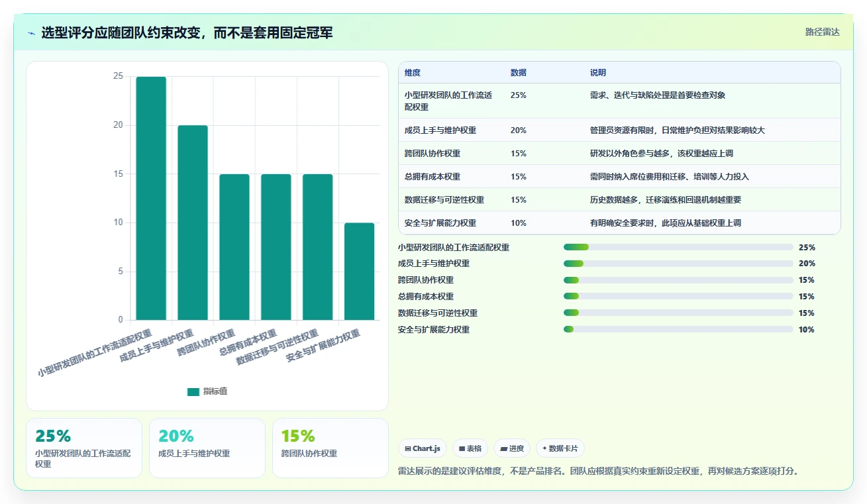This screenshot has width=867, height=504.
Task: Click the 路径雷达 label in the header
Action: [x=822, y=32]
